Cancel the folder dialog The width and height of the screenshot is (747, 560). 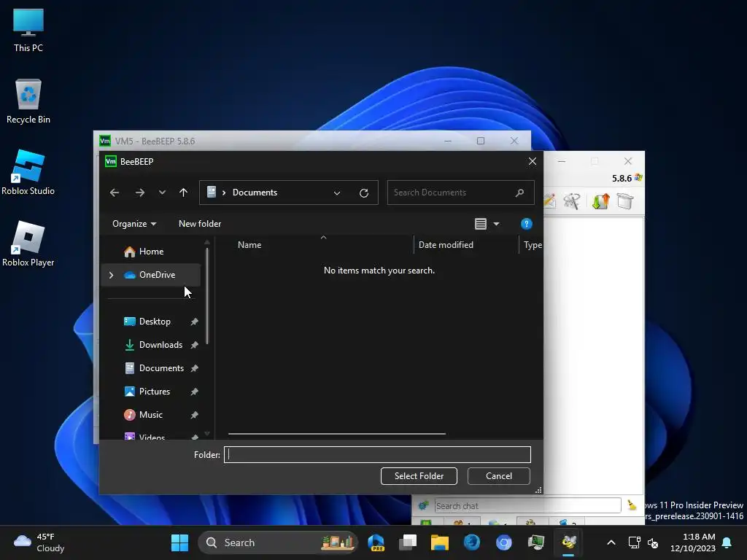click(x=499, y=476)
